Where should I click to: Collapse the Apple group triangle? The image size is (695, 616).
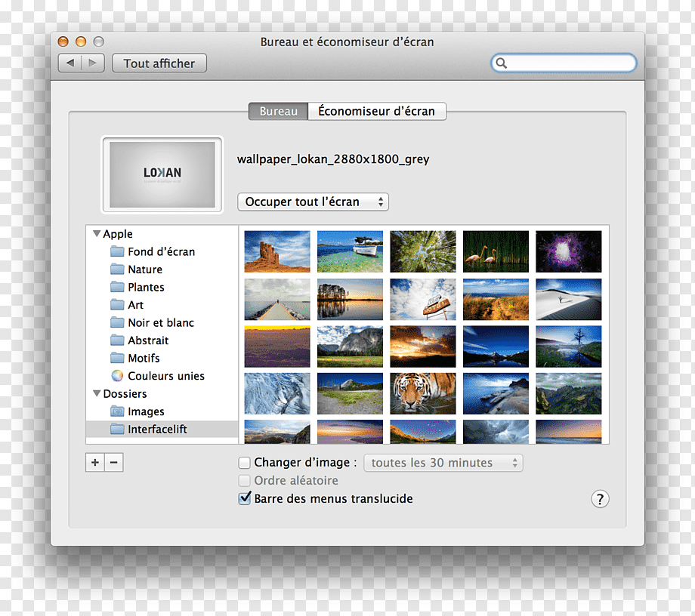click(x=97, y=233)
